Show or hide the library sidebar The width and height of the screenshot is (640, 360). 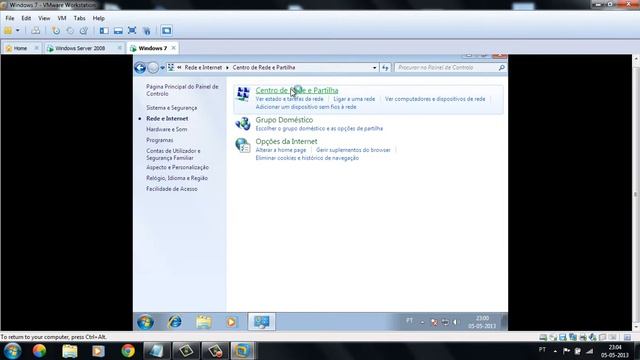pos(104,31)
